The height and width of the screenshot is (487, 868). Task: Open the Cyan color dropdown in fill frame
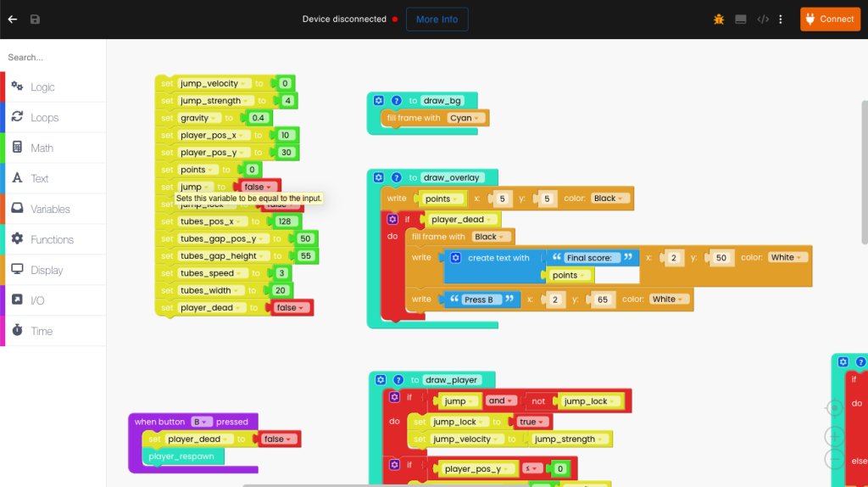coord(465,118)
